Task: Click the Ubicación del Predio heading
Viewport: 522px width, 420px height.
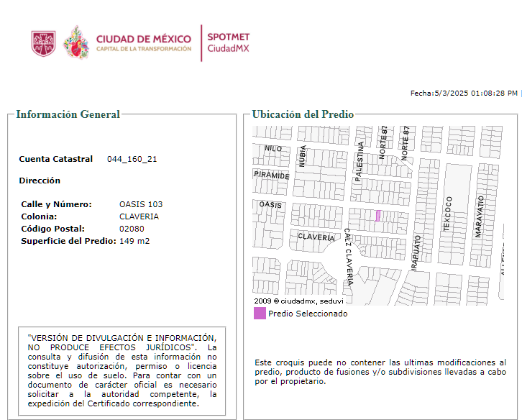Action: pyautogui.click(x=303, y=114)
